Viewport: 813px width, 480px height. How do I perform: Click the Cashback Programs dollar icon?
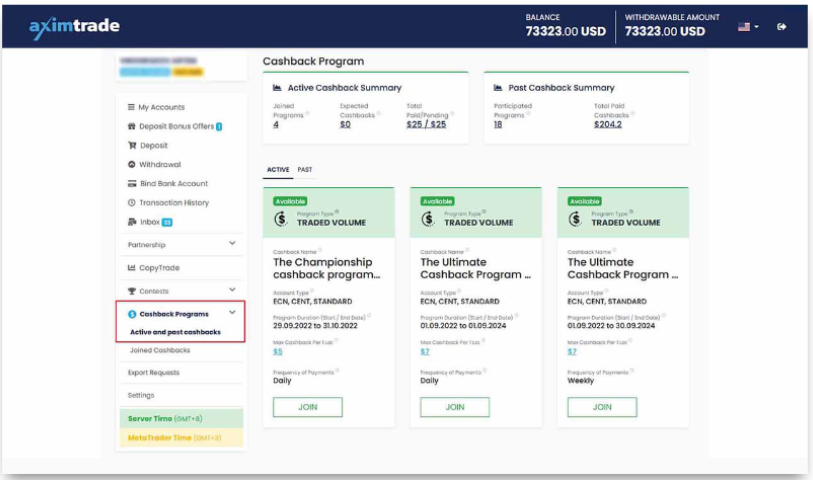[x=132, y=314]
